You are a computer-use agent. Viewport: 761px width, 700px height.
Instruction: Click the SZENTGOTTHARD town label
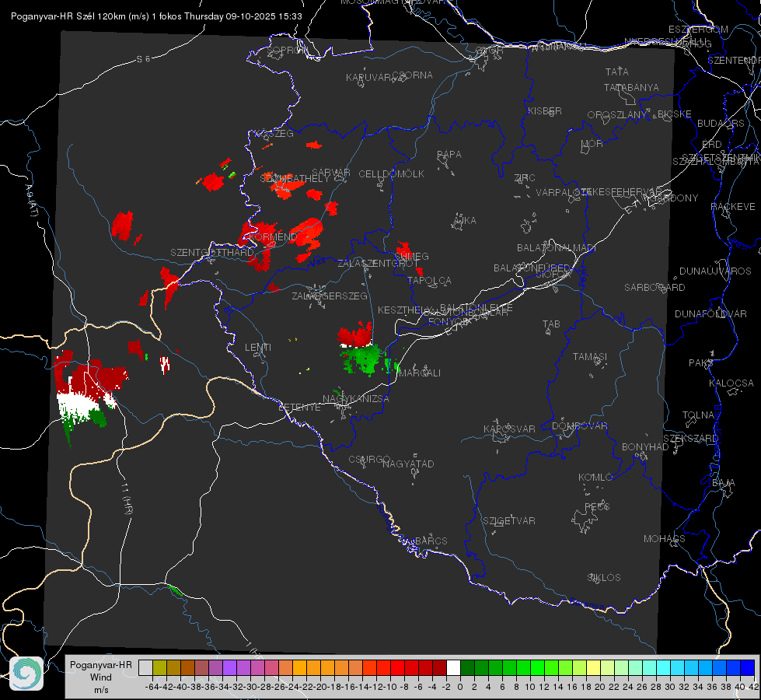212,253
